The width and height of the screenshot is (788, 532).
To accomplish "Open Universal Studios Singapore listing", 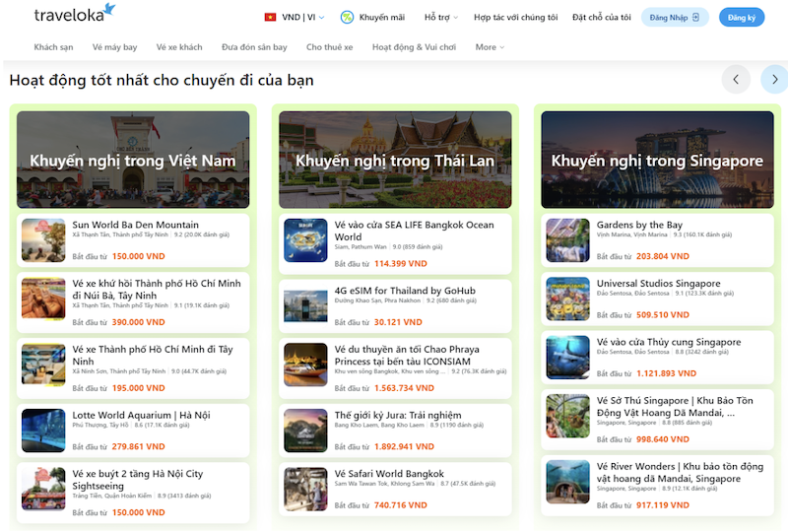I will (658, 283).
